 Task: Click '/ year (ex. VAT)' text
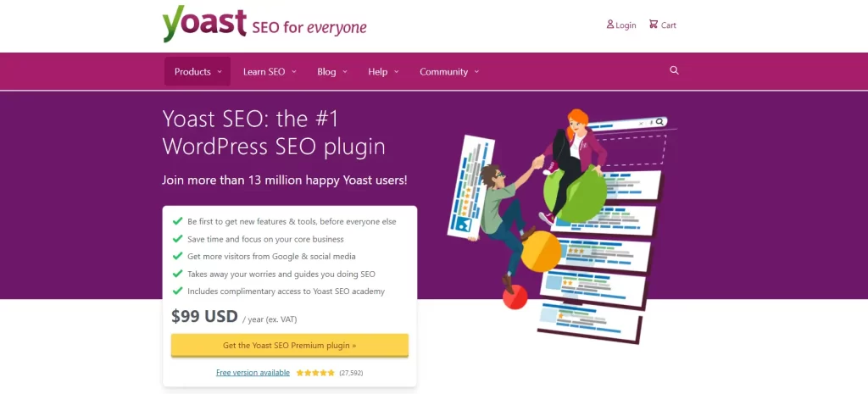pos(270,319)
